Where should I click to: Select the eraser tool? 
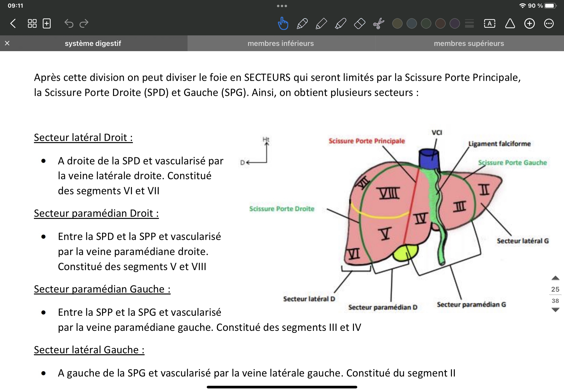[359, 24]
